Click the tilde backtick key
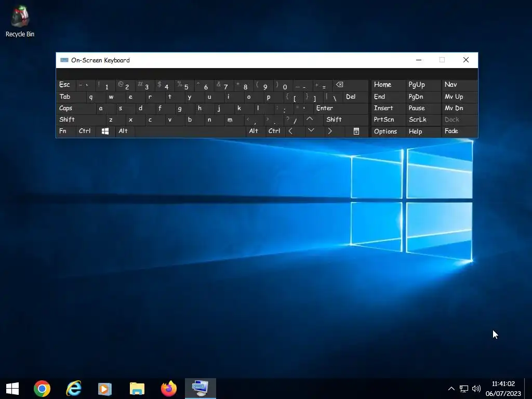Image resolution: width=532 pixels, height=399 pixels. point(86,85)
